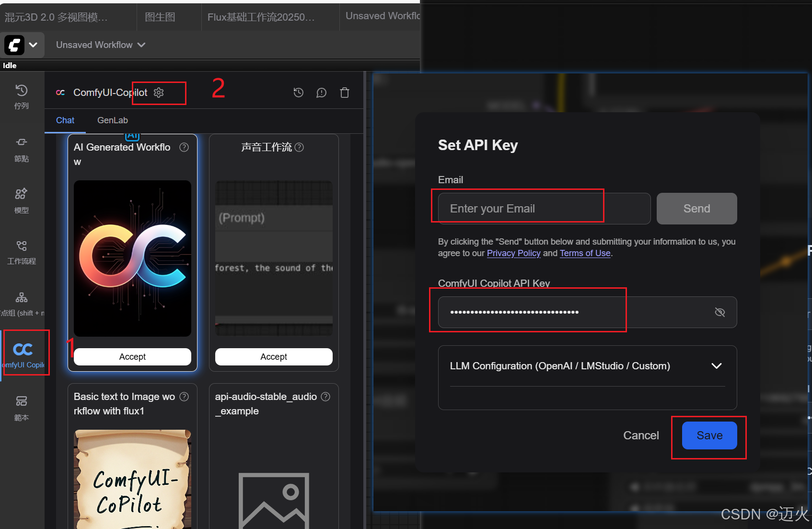Open api-audio-stable_audio_example placeholder image
The image size is (812, 529).
[274, 501]
